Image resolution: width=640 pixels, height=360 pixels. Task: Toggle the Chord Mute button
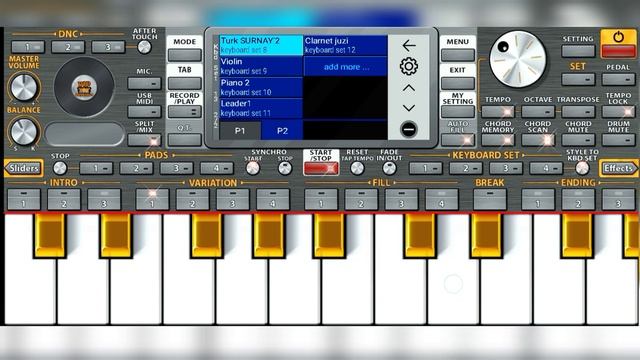click(578, 140)
